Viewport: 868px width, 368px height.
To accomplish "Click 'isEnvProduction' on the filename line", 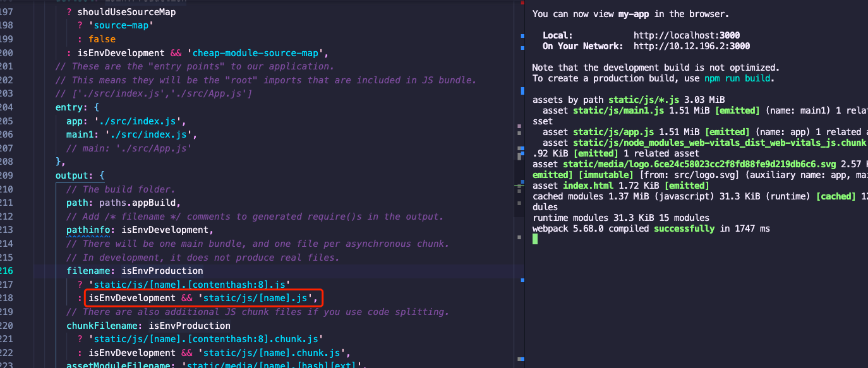I will tap(162, 271).
